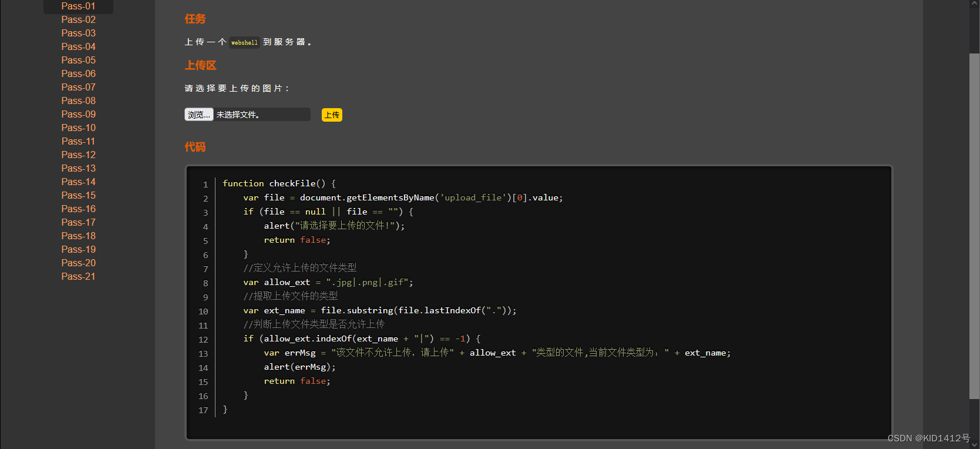Open the Pass-04 lesson link
This screenshot has height=449, width=980.
click(78, 46)
